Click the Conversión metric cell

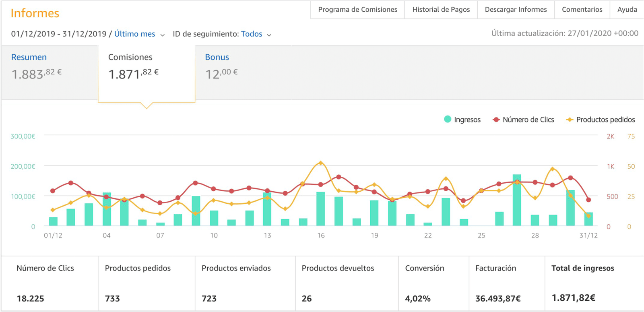pyautogui.click(x=433, y=283)
